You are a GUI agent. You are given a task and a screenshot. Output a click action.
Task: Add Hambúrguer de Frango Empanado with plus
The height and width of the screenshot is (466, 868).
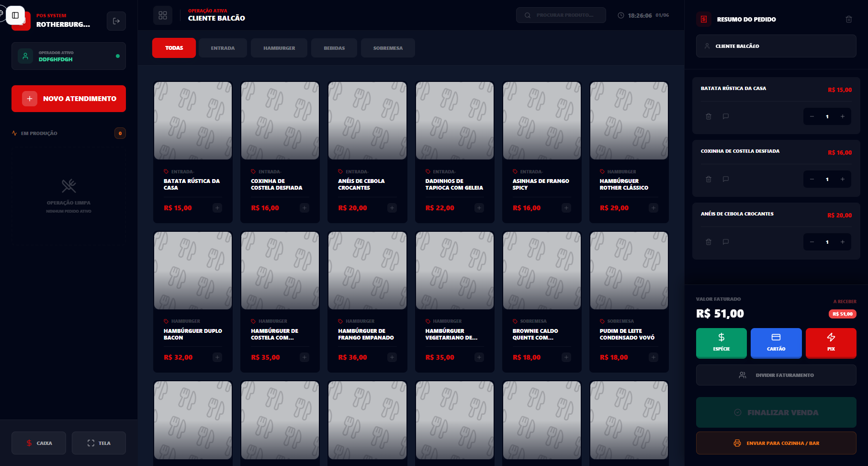point(392,357)
